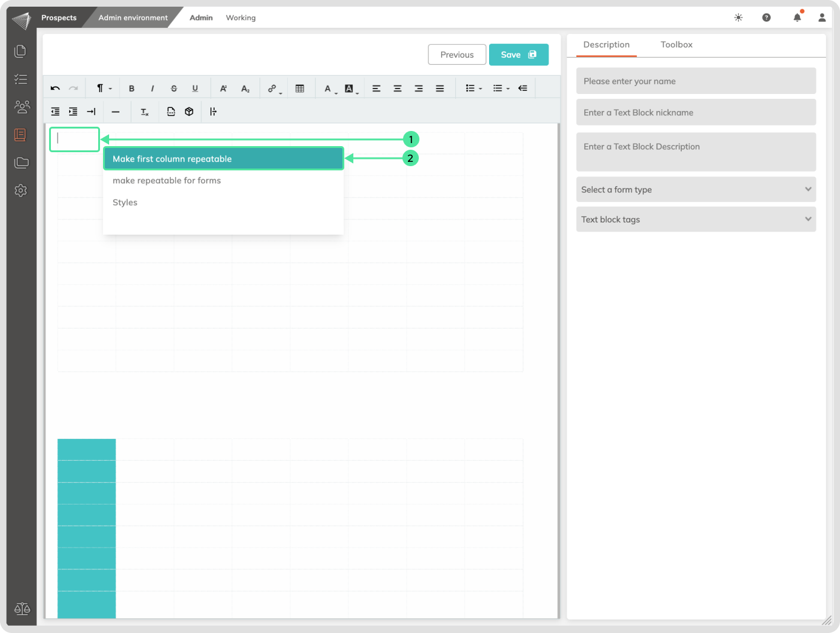Apply strikethrough to text
840x633 pixels.
(x=174, y=89)
